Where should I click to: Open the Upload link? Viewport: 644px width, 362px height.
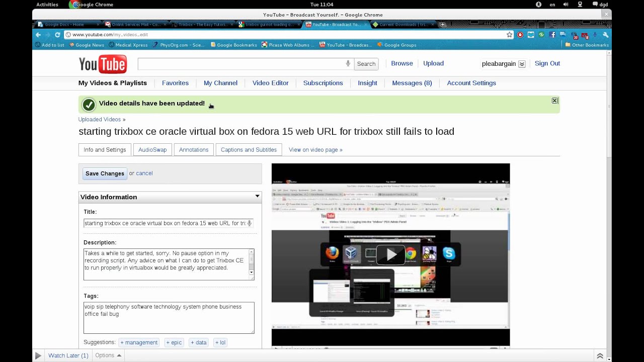(x=433, y=63)
